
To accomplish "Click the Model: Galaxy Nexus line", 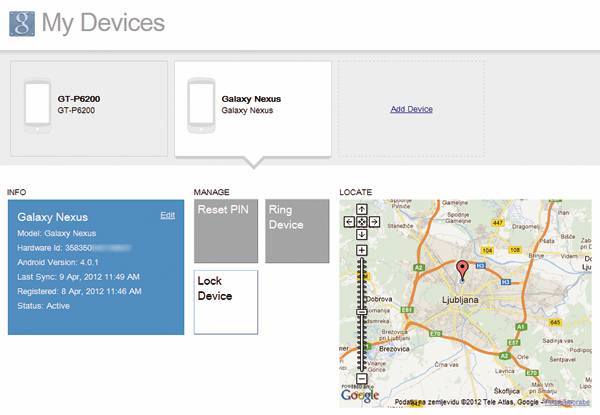I will coord(57,233).
